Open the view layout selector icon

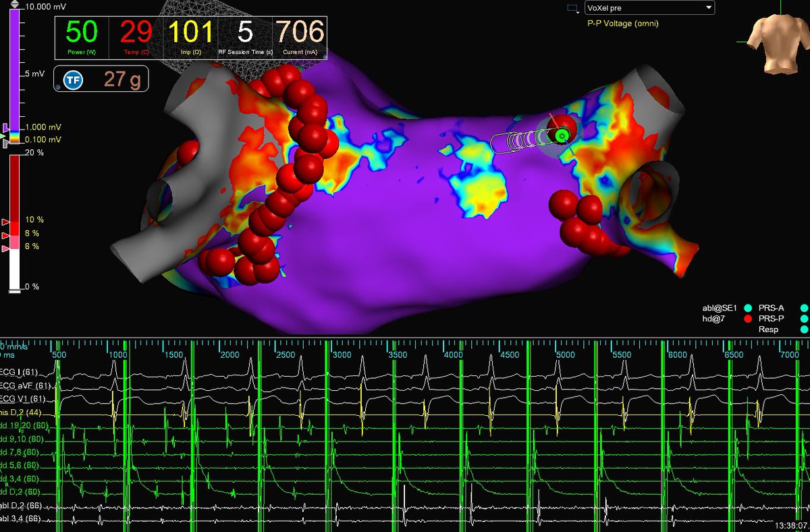[573, 8]
